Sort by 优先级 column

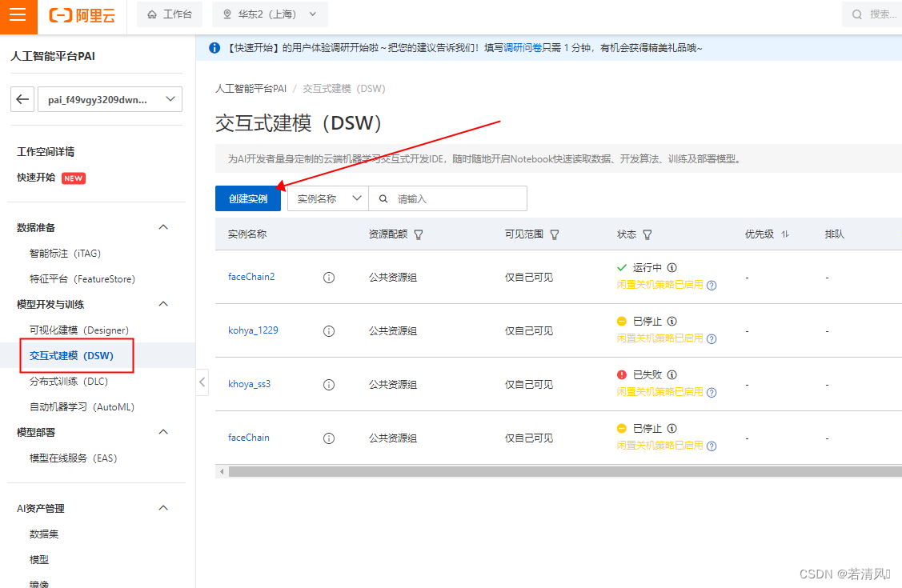[x=785, y=234]
